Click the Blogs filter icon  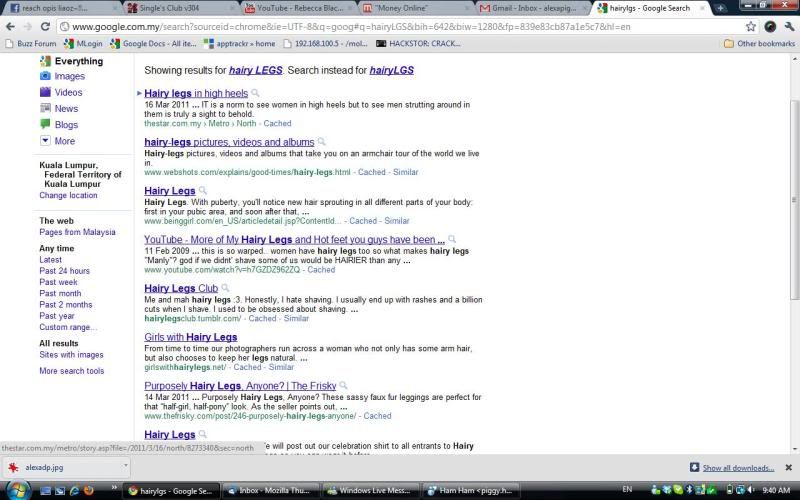click(x=45, y=124)
